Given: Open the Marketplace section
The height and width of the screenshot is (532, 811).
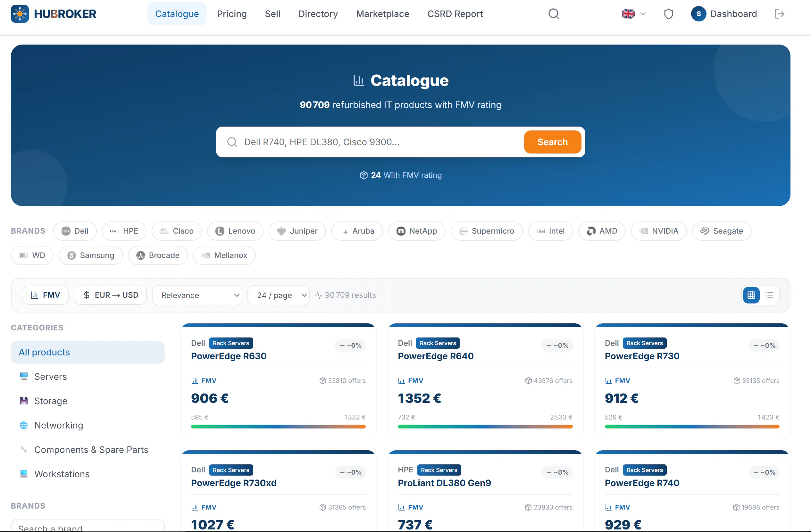Looking at the screenshot, I should click(x=382, y=14).
